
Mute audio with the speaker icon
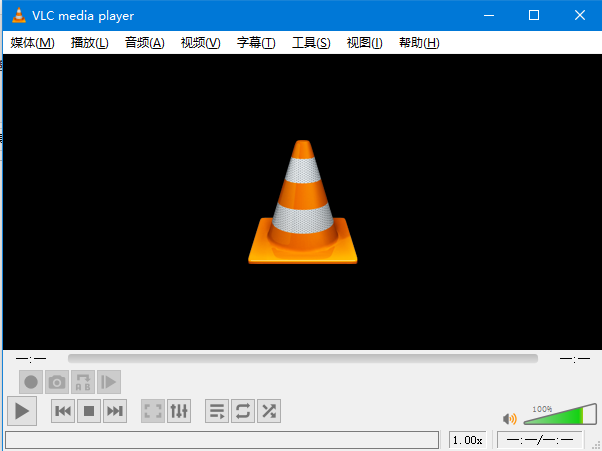510,418
